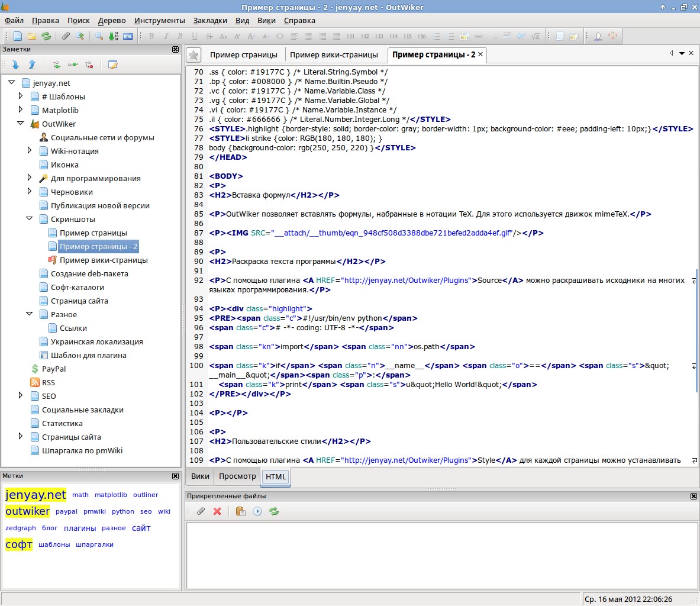Close the Заметки notes panel
The width and height of the screenshot is (700, 606).
click(175, 50)
